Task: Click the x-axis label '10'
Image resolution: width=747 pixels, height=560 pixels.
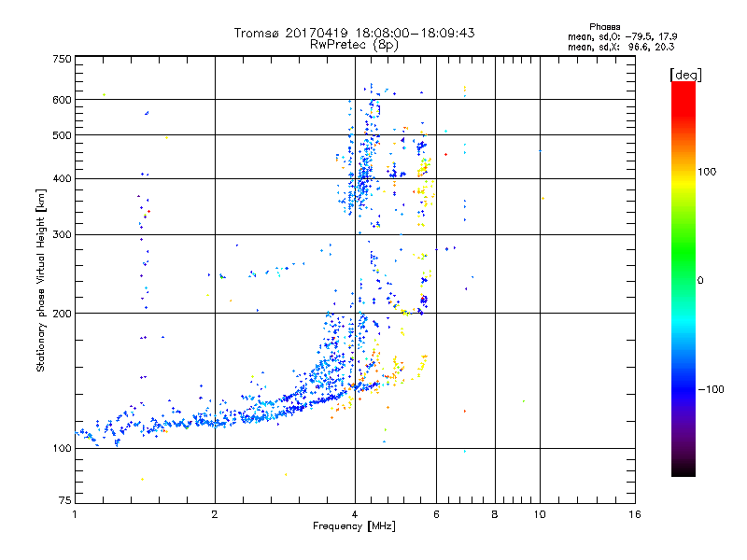Action: (540, 514)
